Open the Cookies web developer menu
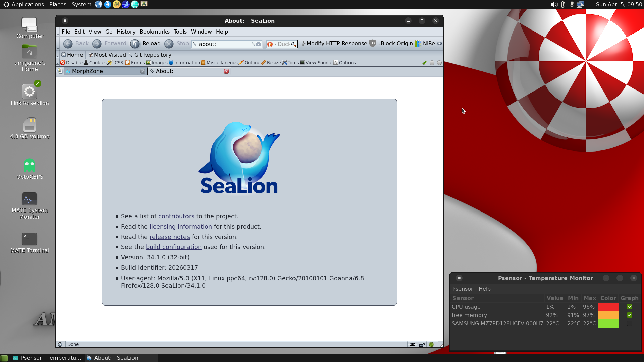 point(95,63)
